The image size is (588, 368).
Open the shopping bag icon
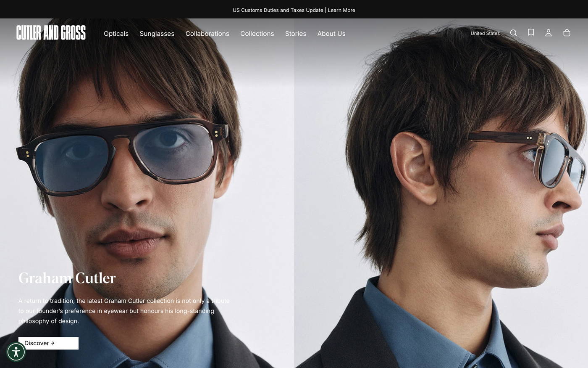coord(567,33)
